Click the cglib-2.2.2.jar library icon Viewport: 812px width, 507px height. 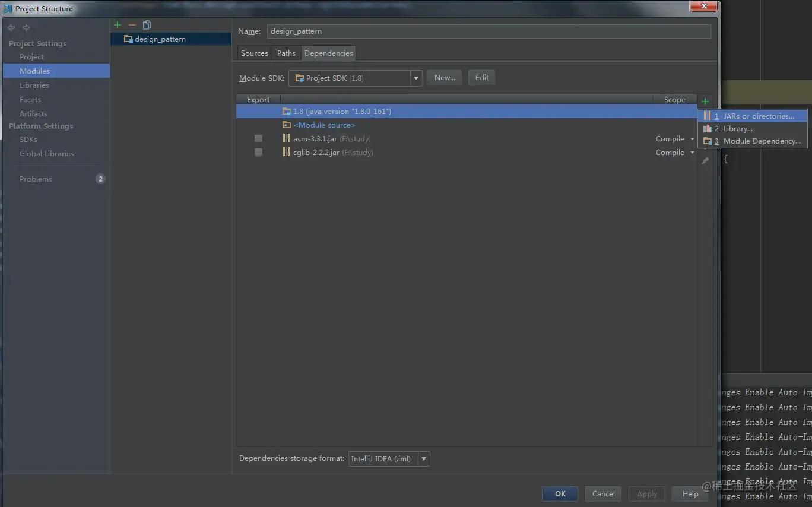coord(287,152)
